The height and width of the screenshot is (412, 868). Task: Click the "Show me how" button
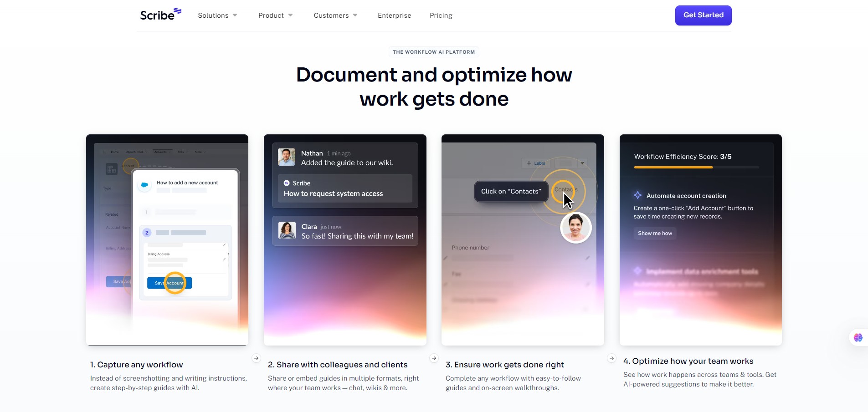click(x=655, y=233)
